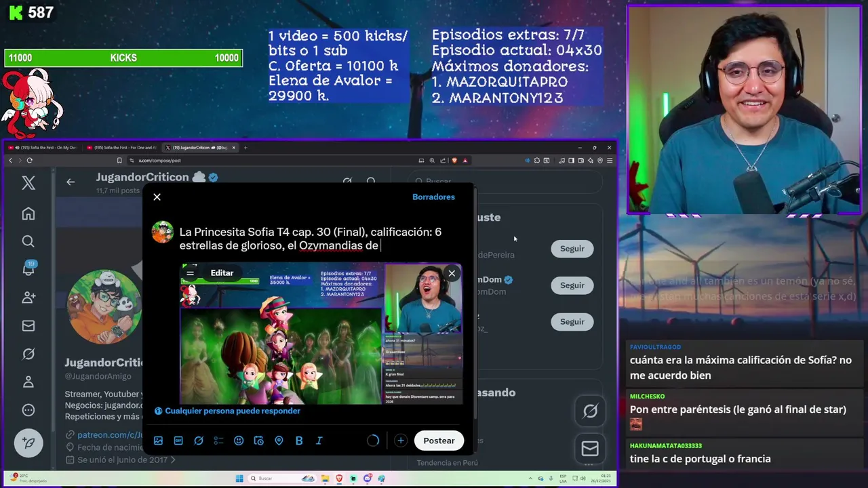
Task: Open Profile in X sidebar
Action: [28, 382]
